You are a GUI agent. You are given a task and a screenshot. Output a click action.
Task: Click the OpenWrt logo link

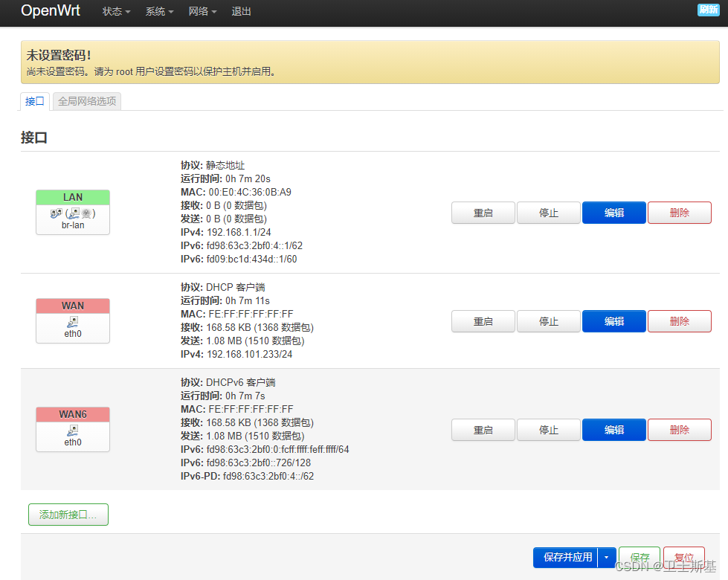pos(51,10)
